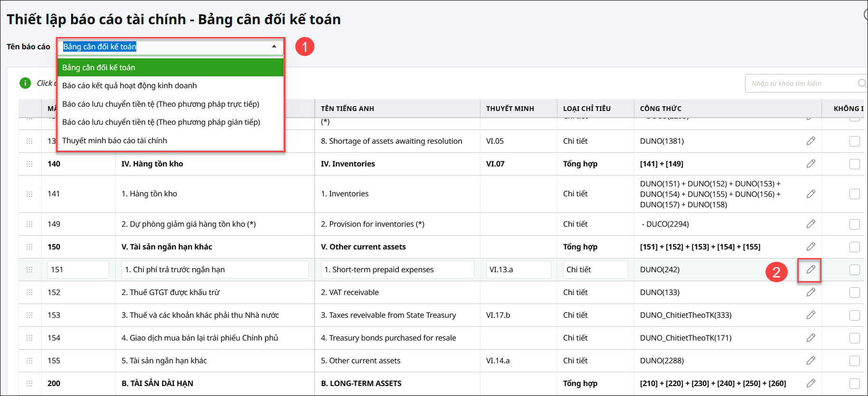Screen dimensions: 868x396
Task: Edit formula for row 149 Provision for inventories
Action: click(811, 224)
